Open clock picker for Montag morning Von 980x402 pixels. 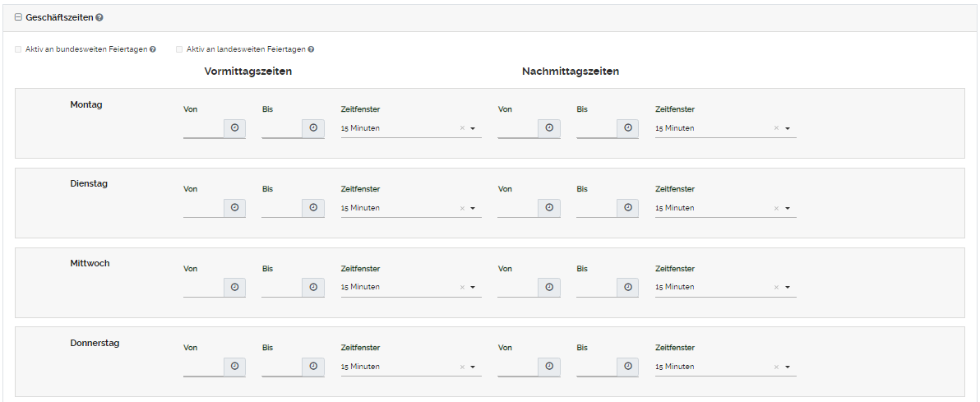234,128
